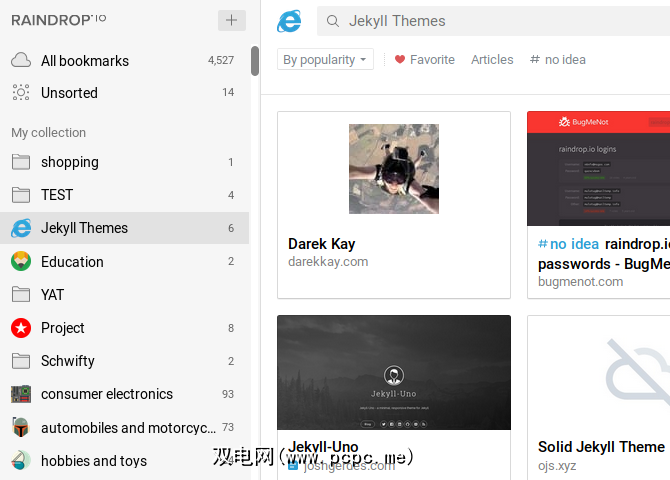The height and width of the screenshot is (480, 670).
Task: Click the hash symbol before no idea filter
Action: pyautogui.click(x=534, y=59)
